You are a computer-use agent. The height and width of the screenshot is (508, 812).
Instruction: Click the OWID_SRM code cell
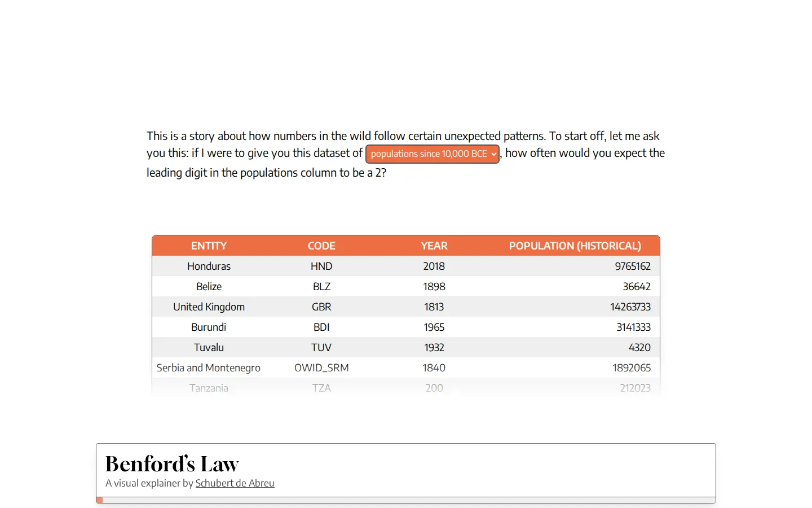321,367
